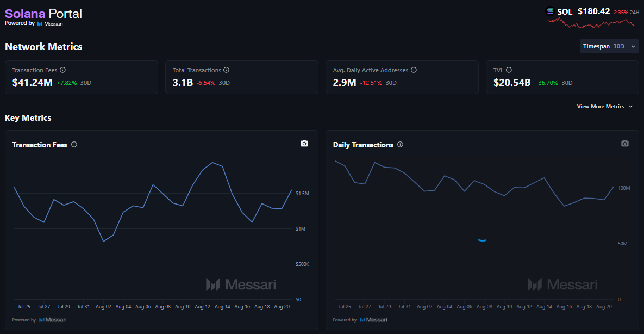
Task: Capture the Transaction Fees chart with the camera icon
Action: 304,144
